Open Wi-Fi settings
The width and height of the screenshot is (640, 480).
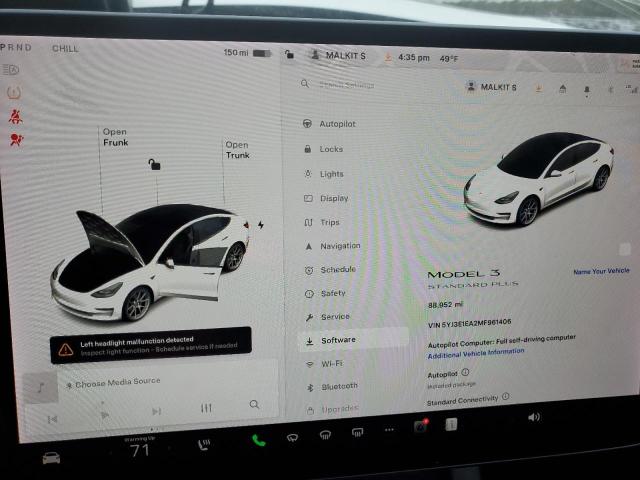325,364
